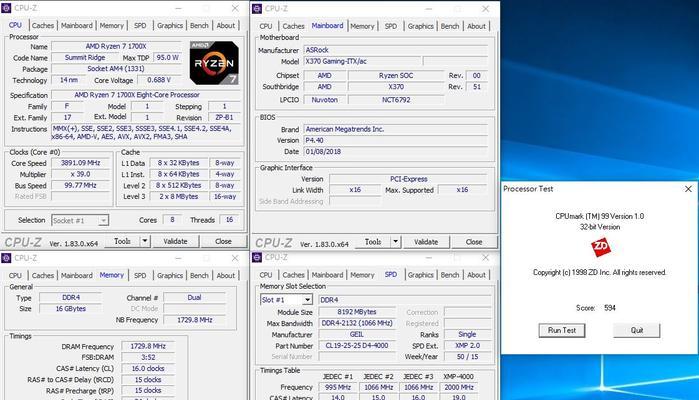The width and height of the screenshot is (699, 400).
Task: Click Run Test in Processor Test
Action: (x=562, y=330)
